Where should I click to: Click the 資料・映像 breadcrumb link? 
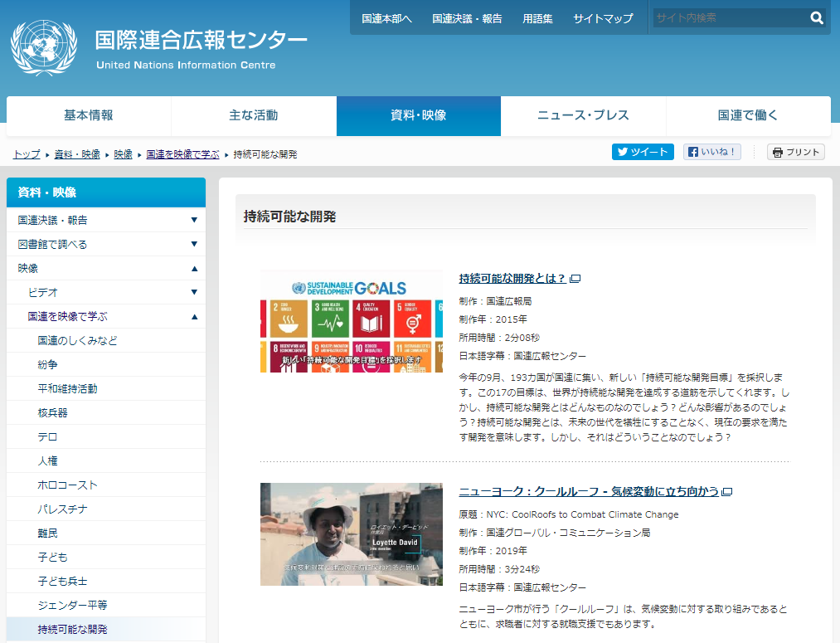tap(77, 154)
